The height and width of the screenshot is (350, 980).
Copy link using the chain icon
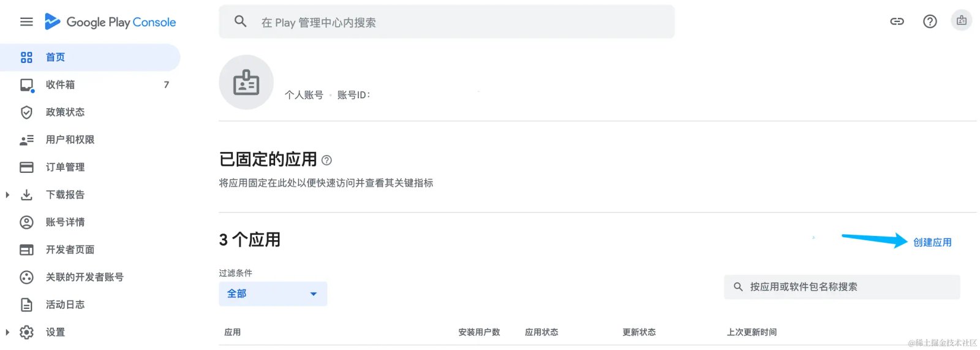(897, 21)
